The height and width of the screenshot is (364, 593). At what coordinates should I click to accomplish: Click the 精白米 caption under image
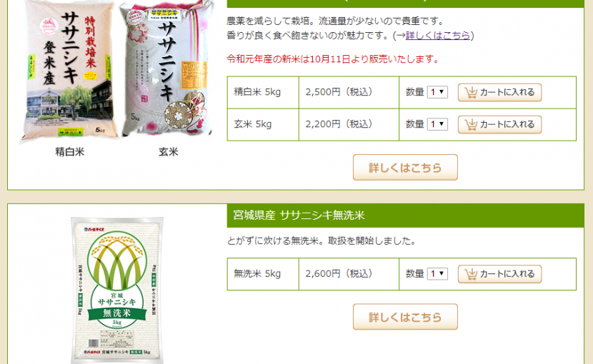tap(70, 152)
